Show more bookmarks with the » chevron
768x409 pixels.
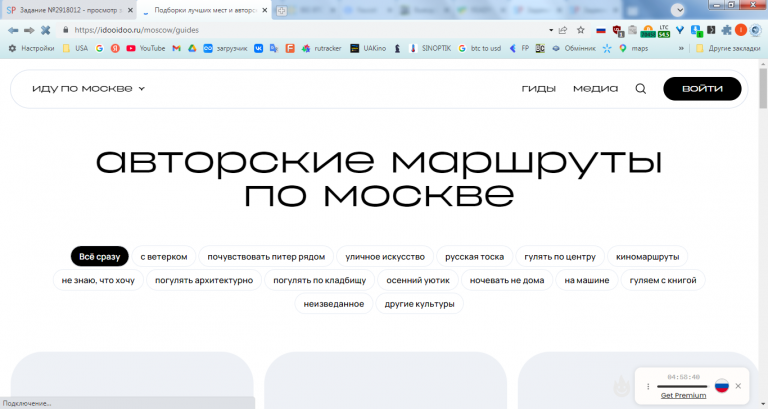681,48
